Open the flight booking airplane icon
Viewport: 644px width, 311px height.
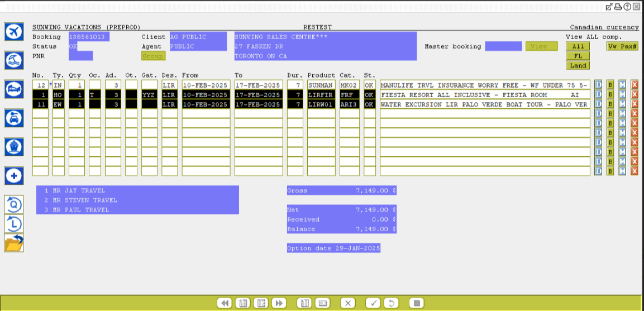(14, 32)
